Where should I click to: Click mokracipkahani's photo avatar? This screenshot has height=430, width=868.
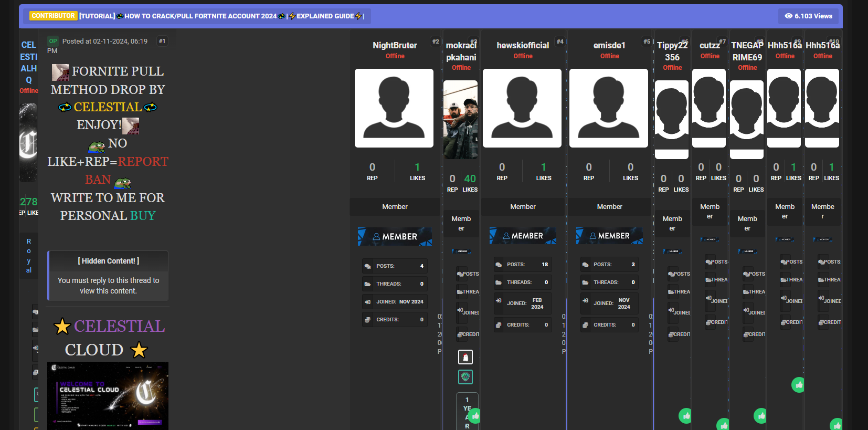(460, 120)
